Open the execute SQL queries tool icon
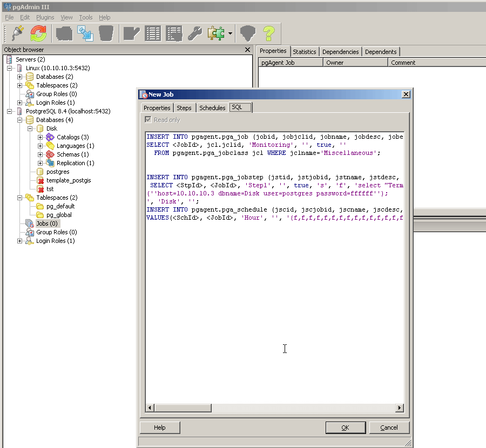Screen dimensions: 486x448 pos(131,33)
